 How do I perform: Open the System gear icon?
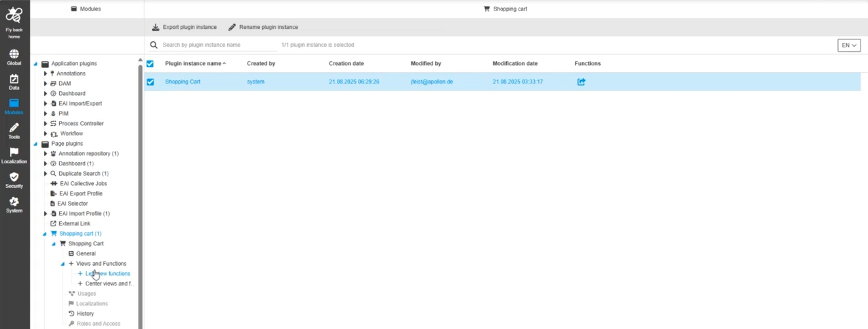click(x=14, y=201)
